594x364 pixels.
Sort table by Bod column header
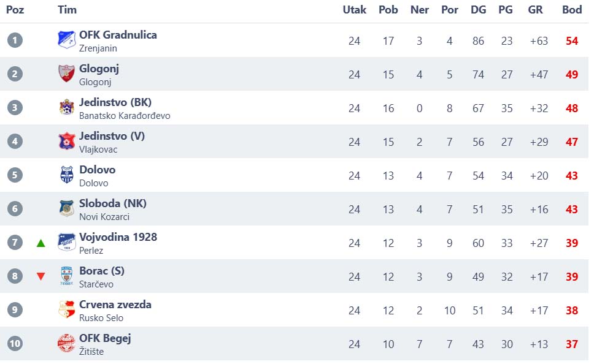(x=572, y=10)
